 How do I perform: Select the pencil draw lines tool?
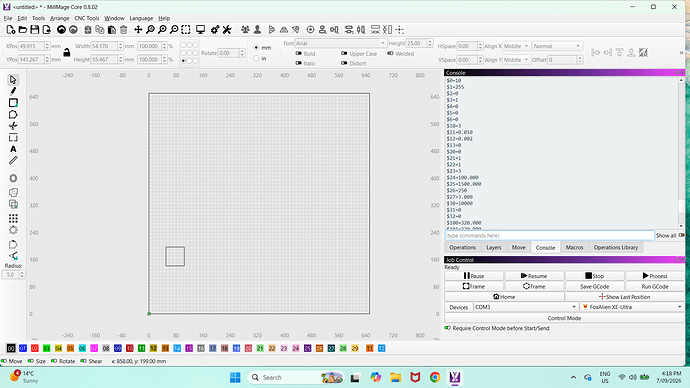13,91
